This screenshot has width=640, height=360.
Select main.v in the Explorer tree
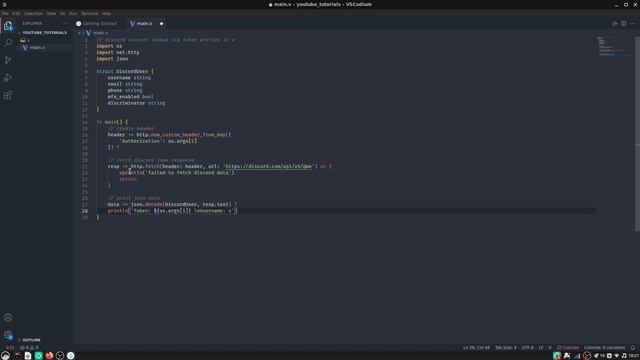[37, 48]
